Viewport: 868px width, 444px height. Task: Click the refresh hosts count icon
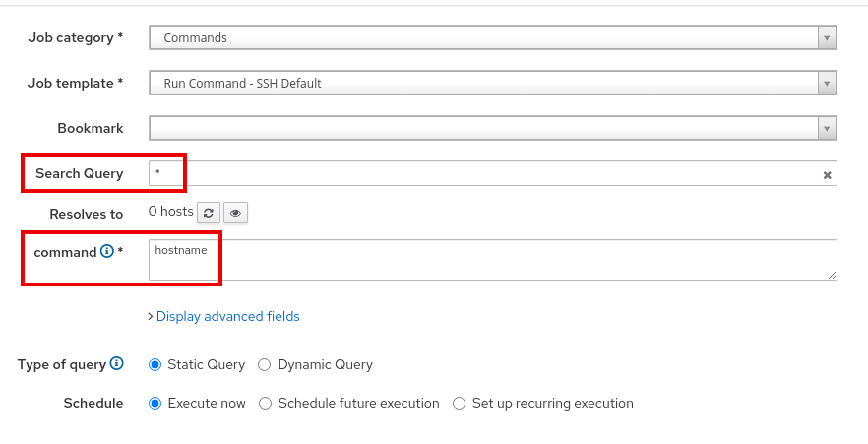pos(208,213)
